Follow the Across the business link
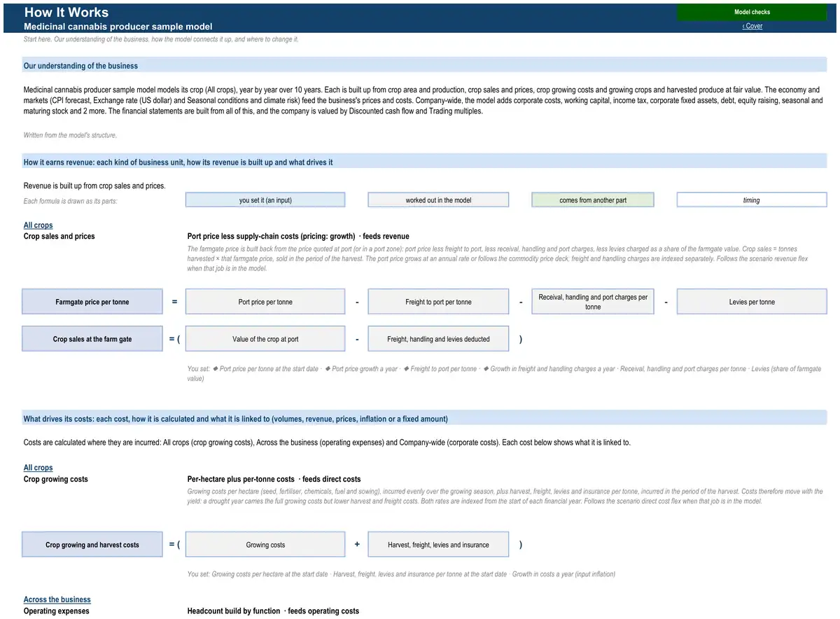Image resolution: width=840 pixels, height=619 pixels. pyautogui.click(x=57, y=599)
